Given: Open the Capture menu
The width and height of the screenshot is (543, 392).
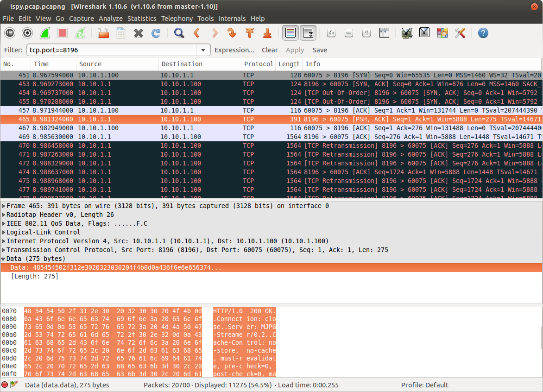Looking at the screenshot, I should pyautogui.click(x=82, y=19).
